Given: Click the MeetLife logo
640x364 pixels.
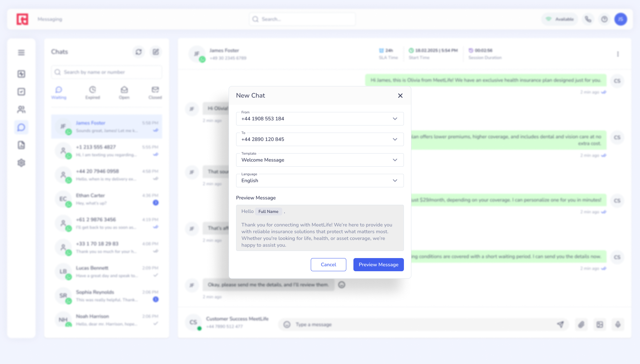Looking at the screenshot, I should [22, 19].
